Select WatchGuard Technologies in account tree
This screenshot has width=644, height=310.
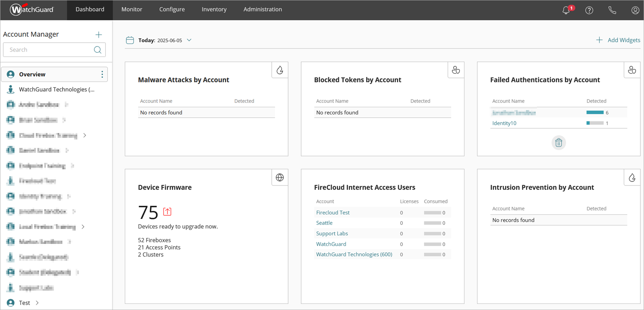57,89
